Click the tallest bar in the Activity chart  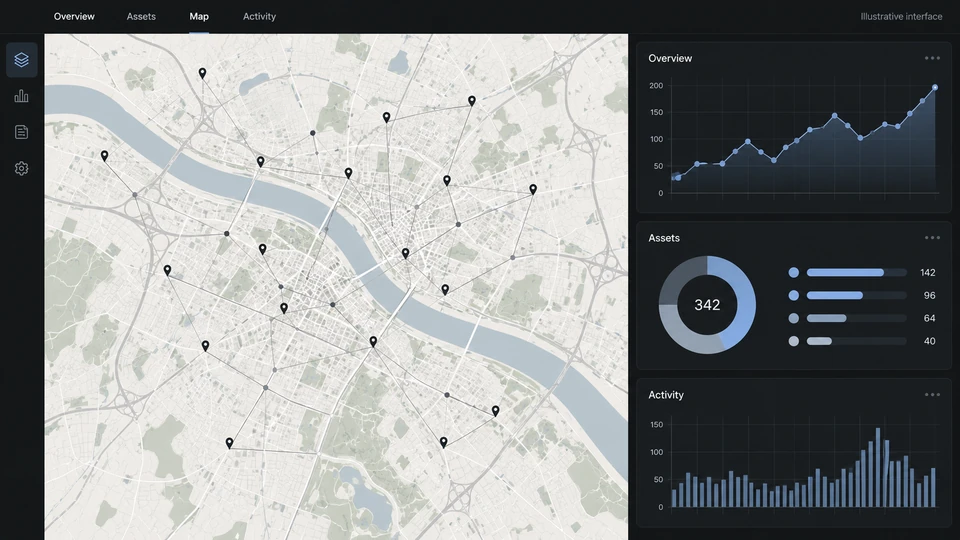tap(878, 467)
